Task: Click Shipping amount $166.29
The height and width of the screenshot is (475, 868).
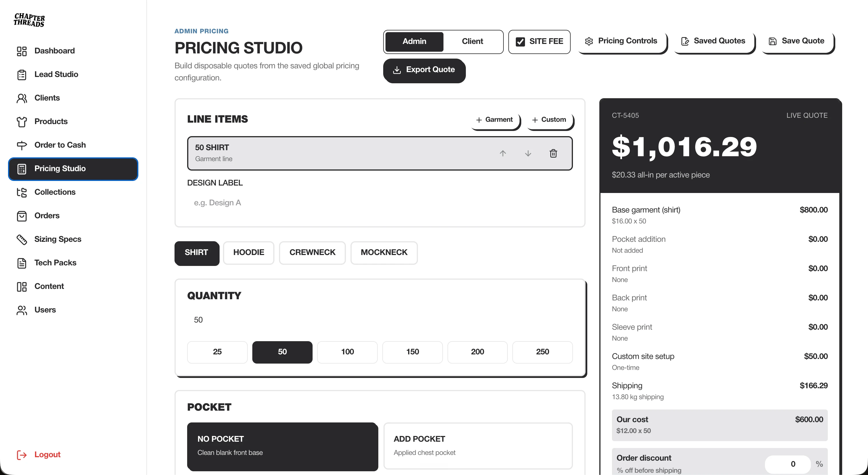Action: tap(813, 386)
